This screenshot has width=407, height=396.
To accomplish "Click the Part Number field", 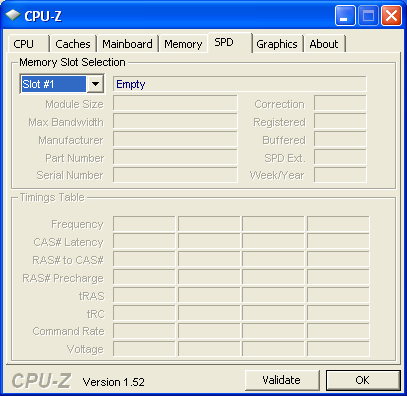I will (175, 157).
